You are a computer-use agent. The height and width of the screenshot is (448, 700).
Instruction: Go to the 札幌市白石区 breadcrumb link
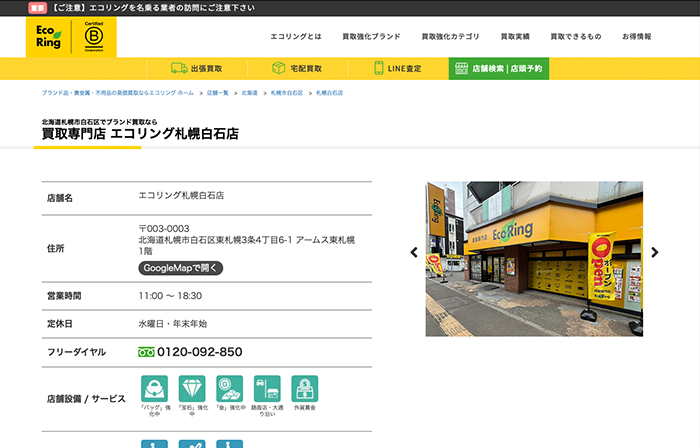(287, 93)
